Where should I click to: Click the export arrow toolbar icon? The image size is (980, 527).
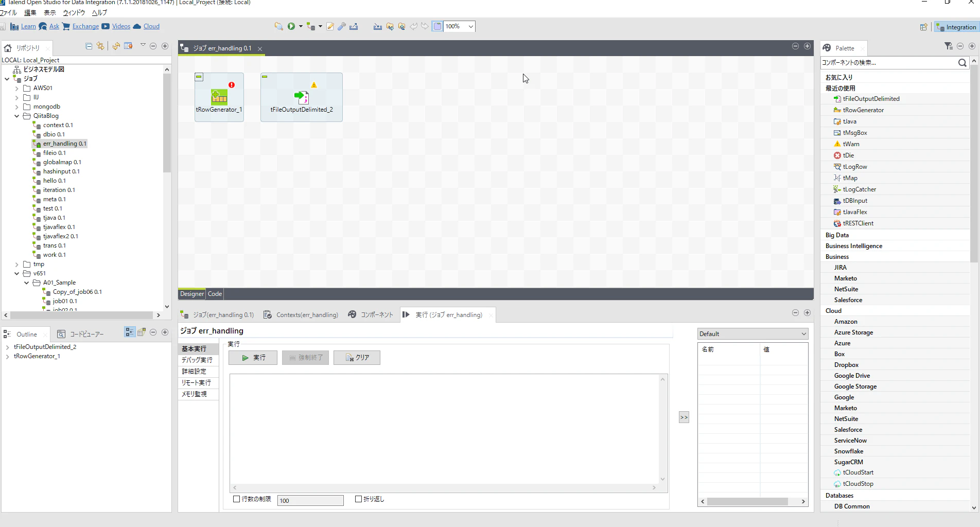pyautogui.click(x=354, y=26)
